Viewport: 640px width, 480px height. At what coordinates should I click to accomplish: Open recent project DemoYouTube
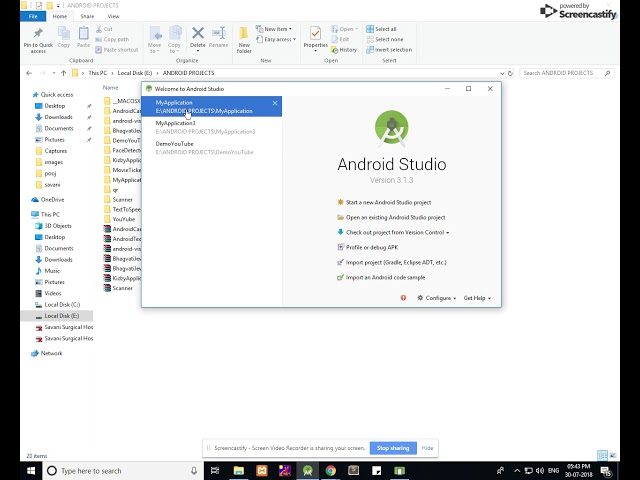tap(211, 148)
